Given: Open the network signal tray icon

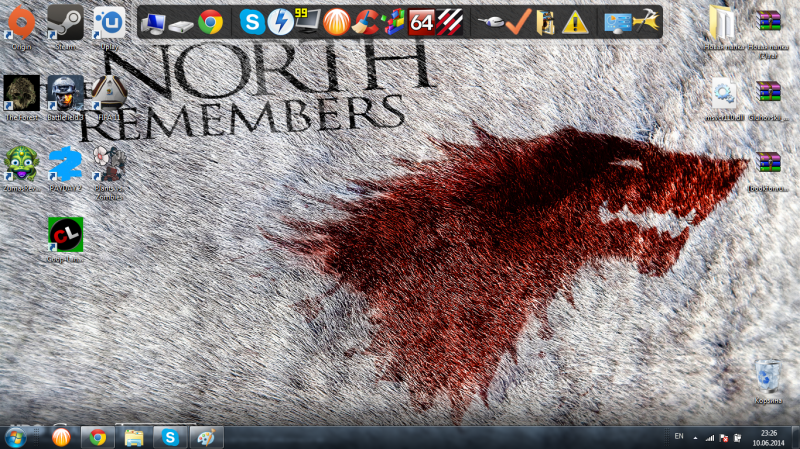Looking at the screenshot, I should pos(710,438).
